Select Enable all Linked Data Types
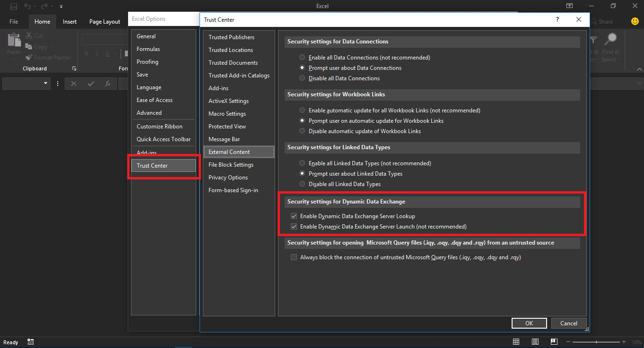Image resolution: width=644 pixels, height=348 pixels. coord(302,163)
